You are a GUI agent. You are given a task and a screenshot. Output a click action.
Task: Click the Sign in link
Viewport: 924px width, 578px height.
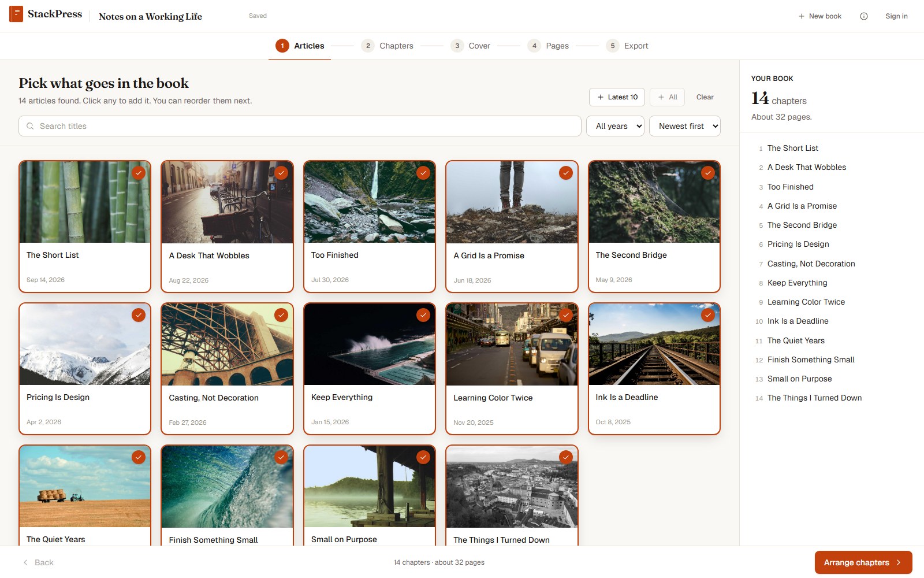click(896, 16)
